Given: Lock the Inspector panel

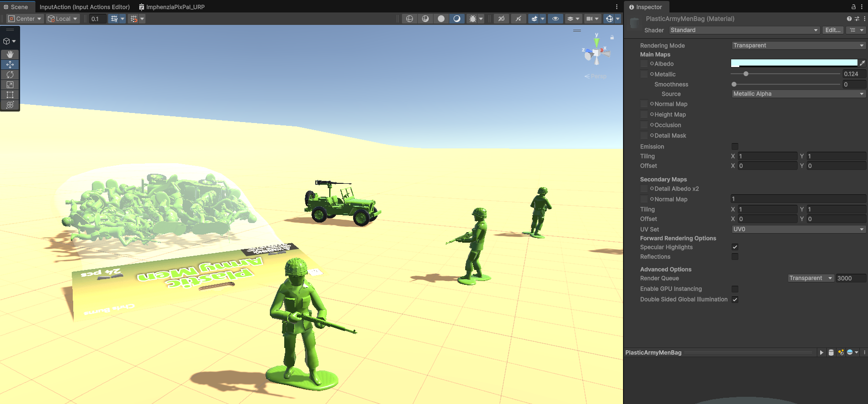Looking at the screenshot, I should [853, 7].
